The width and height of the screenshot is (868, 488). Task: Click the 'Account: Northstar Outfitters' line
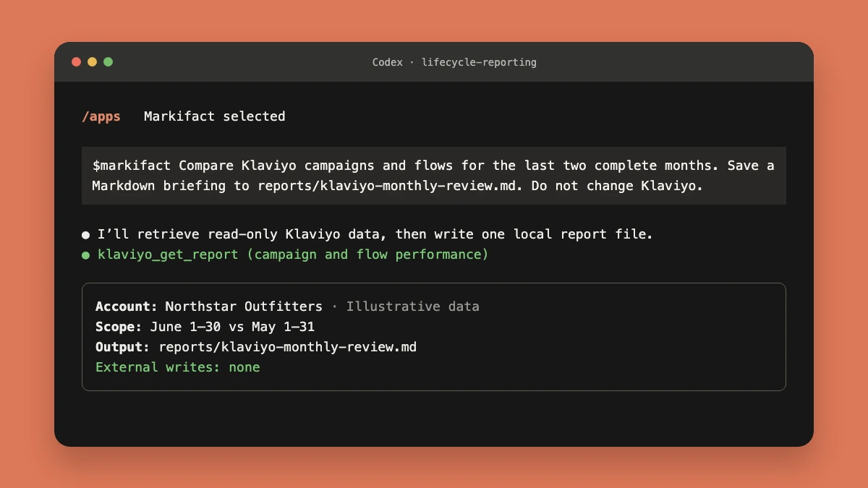tap(209, 307)
